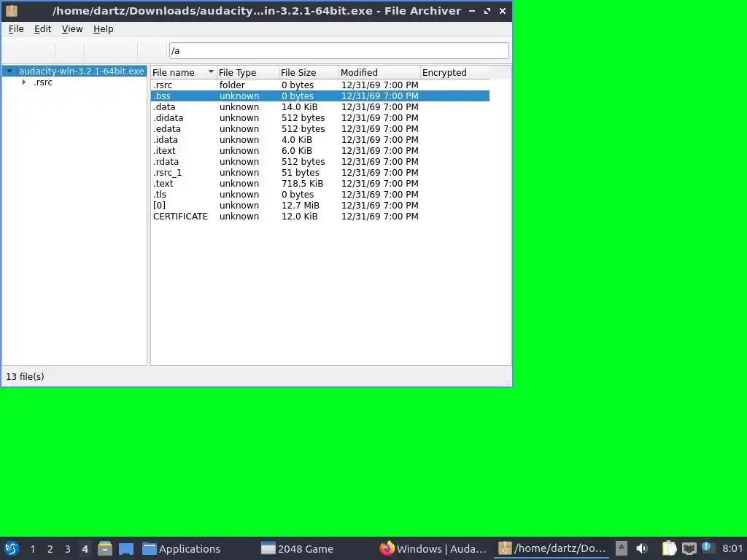747x560 pixels.
Task: Select the .rdata file entry
Action: point(320,161)
